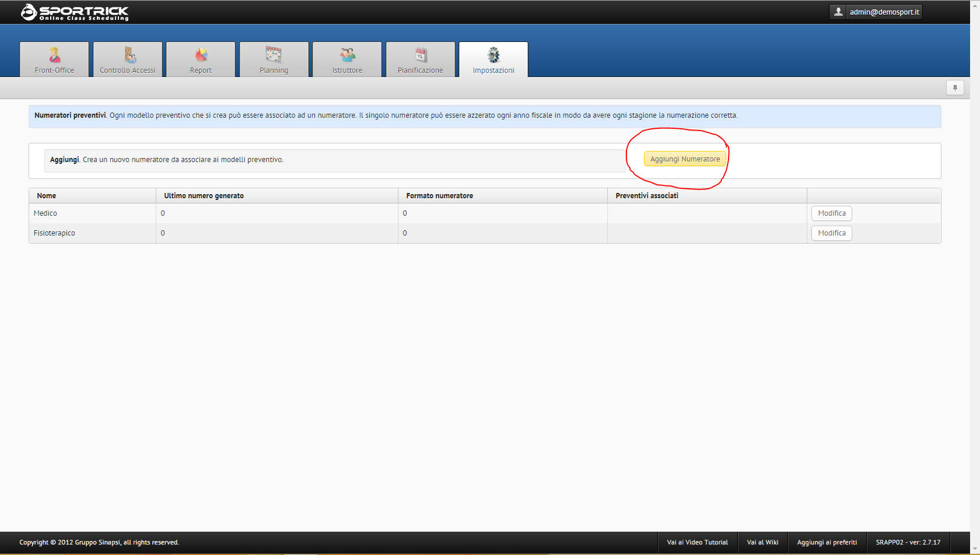Switch to the Front-Office tab label

coord(54,70)
